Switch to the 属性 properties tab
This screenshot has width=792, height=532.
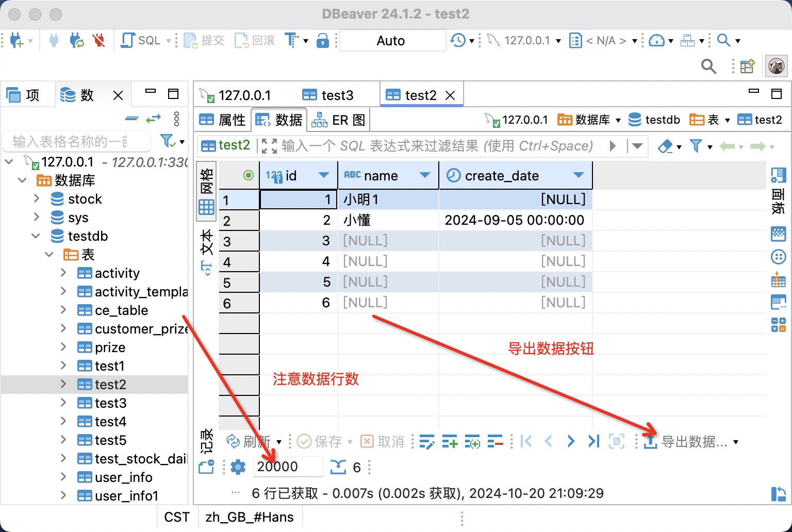[223, 119]
